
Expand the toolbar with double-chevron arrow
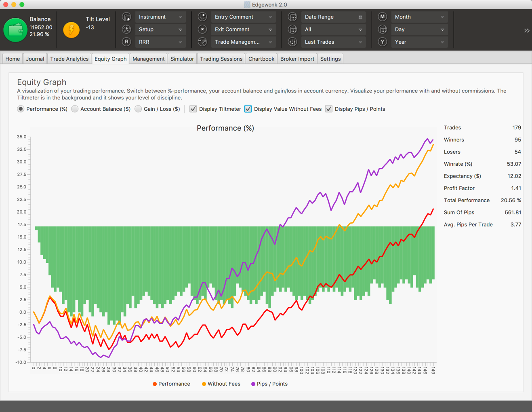[x=526, y=31]
